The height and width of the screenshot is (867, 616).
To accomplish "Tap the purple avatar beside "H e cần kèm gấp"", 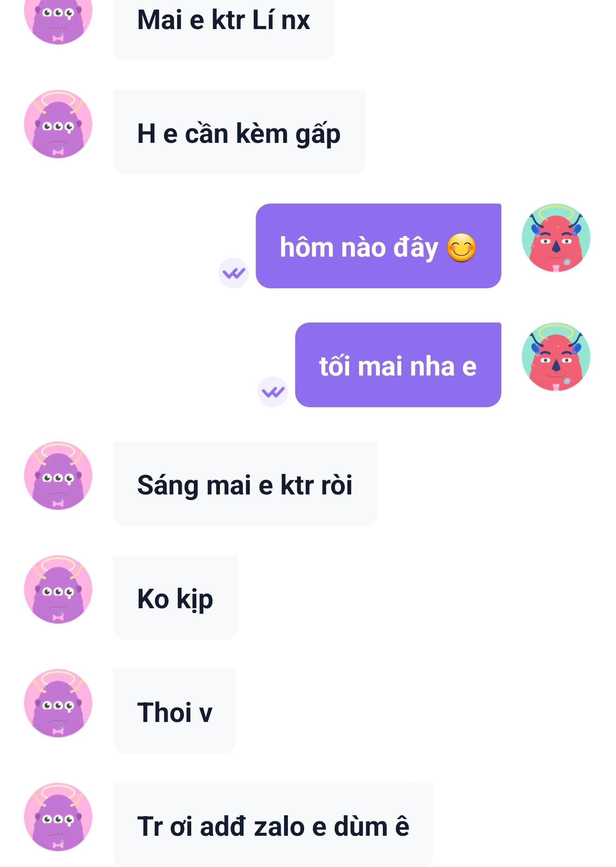I will click(58, 124).
